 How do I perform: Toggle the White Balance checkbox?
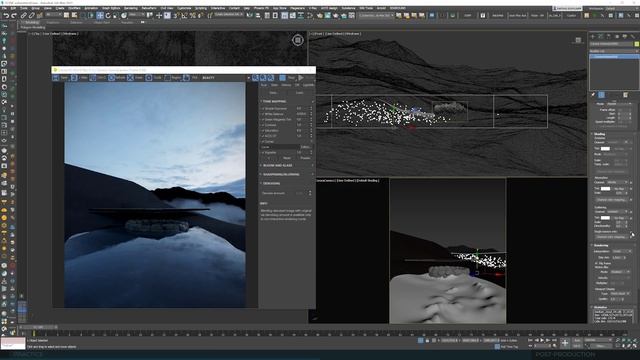[263, 114]
